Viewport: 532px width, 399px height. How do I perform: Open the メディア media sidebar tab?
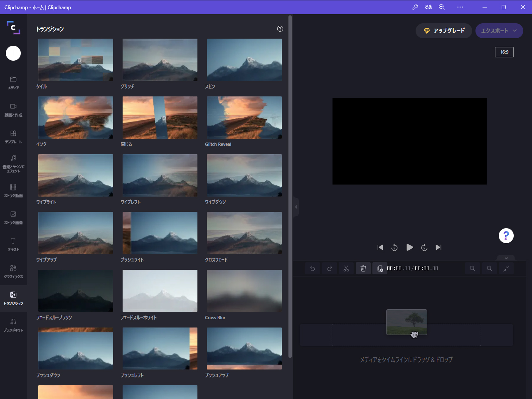[x=13, y=83]
